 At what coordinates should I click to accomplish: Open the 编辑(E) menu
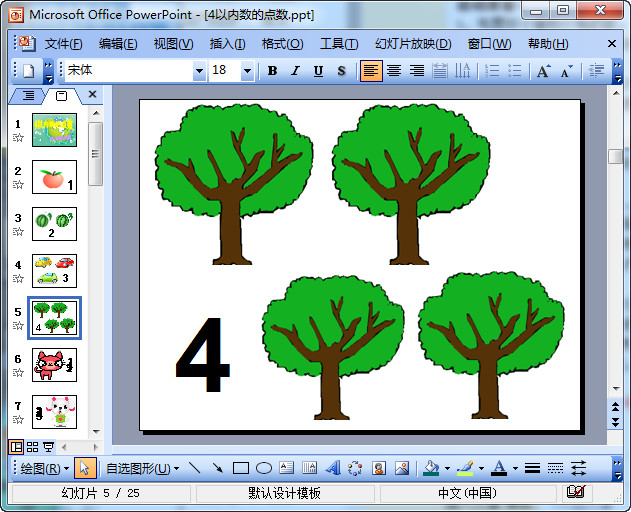118,43
